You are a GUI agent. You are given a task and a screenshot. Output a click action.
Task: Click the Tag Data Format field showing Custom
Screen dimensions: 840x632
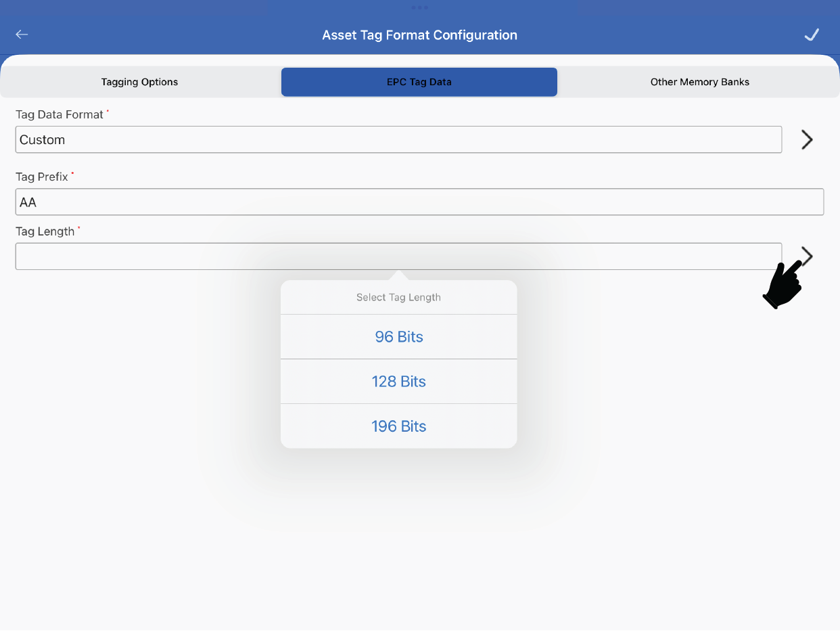tap(398, 139)
